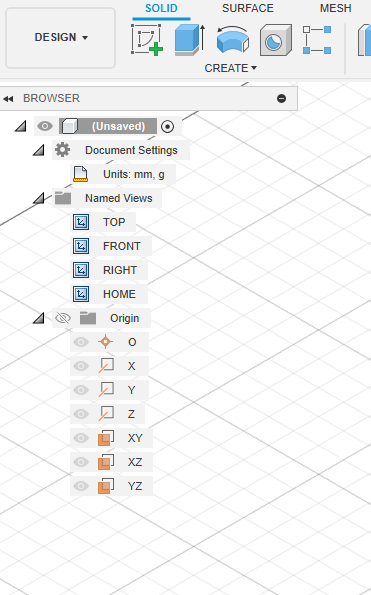The width and height of the screenshot is (371, 595).
Task: Collapse the Document Settings node
Action: pyautogui.click(x=39, y=150)
